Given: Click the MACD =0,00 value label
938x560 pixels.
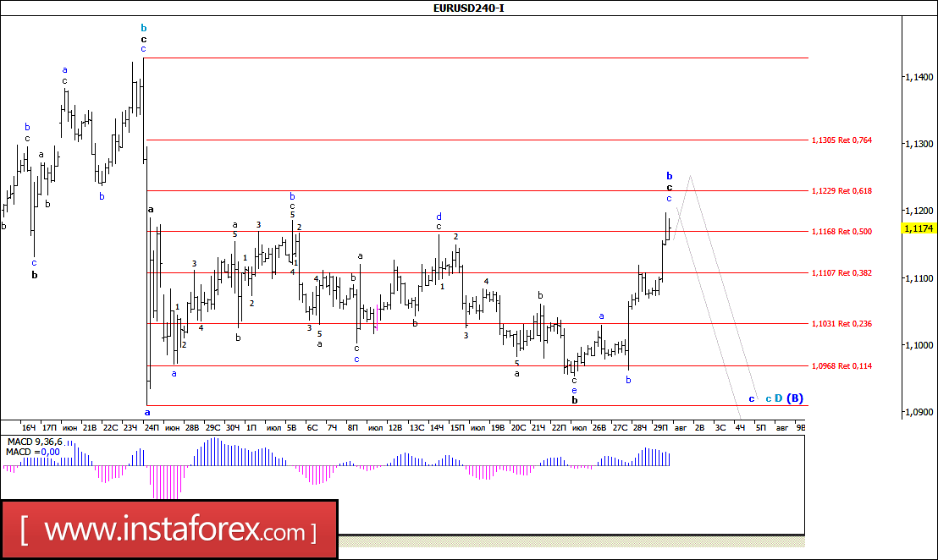Looking at the screenshot, I should click(x=33, y=452).
